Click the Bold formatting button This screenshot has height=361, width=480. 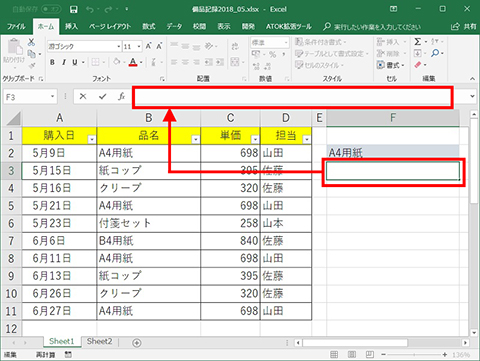(52, 62)
